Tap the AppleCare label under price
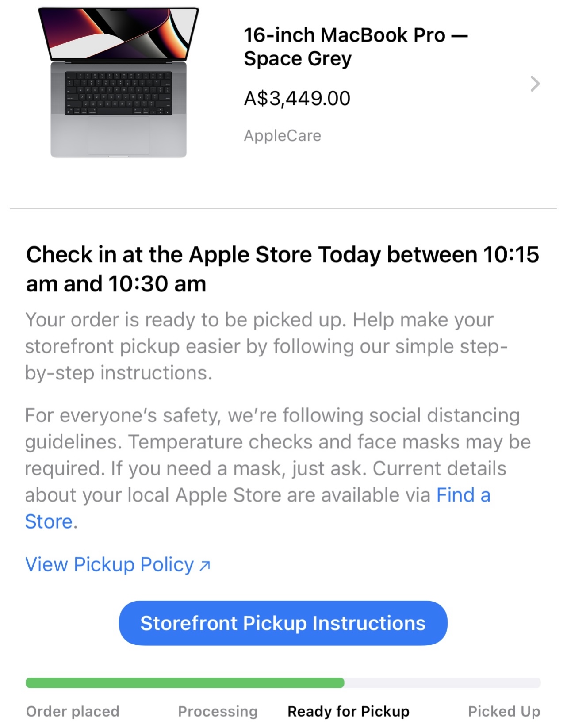Image resolution: width=567 pixels, height=728 pixels. pyautogui.click(x=283, y=135)
